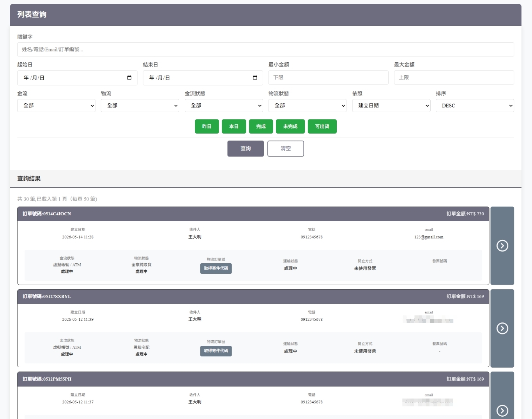This screenshot has height=419, width=532.
Task: Open the 排序 DESC order dropdown
Action: point(475,106)
